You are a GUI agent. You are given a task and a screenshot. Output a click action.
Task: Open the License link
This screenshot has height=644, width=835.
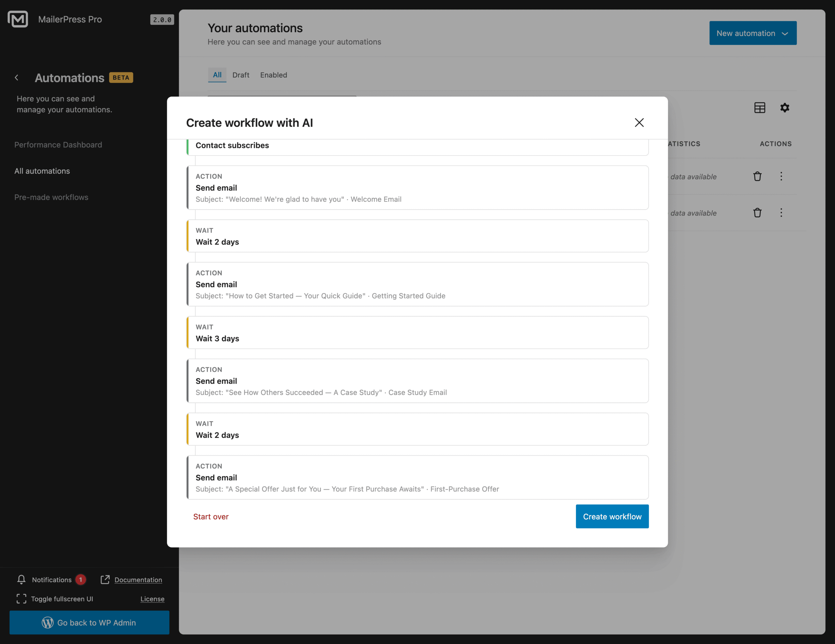pos(152,599)
